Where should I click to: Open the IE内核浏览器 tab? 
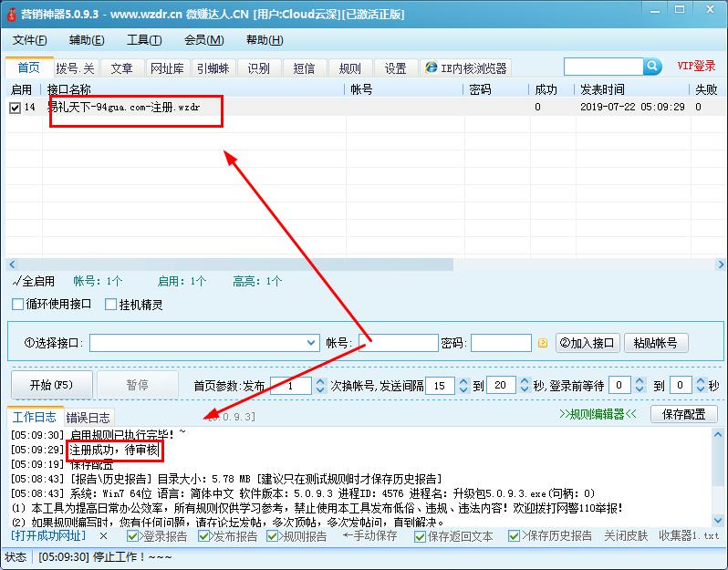(465, 68)
